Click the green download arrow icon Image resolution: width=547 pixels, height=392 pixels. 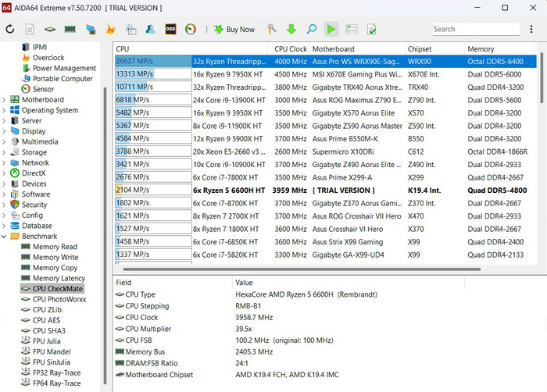click(x=291, y=30)
